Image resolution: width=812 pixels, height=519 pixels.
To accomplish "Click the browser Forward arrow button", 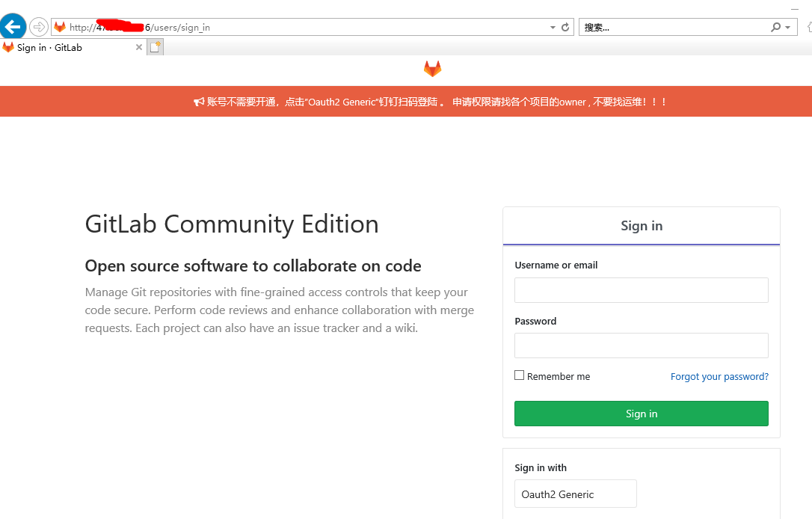I will click(39, 26).
